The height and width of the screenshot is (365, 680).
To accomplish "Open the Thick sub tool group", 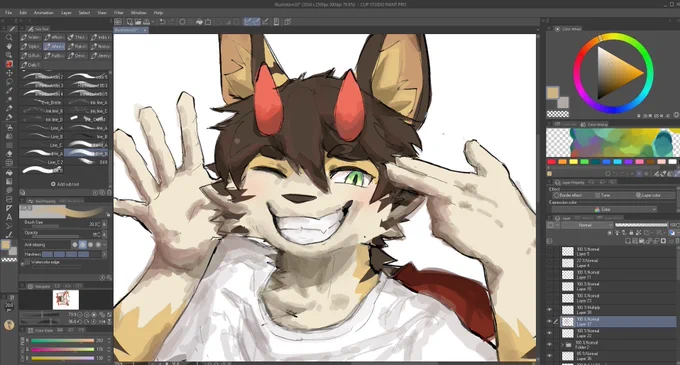I will (x=77, y=37).
